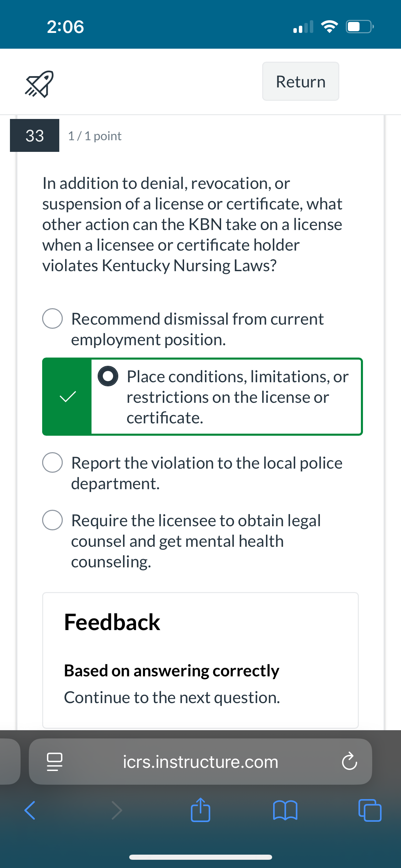Tap the question number 33 badge
Viewport: 401px width, 868px height.
35,135
